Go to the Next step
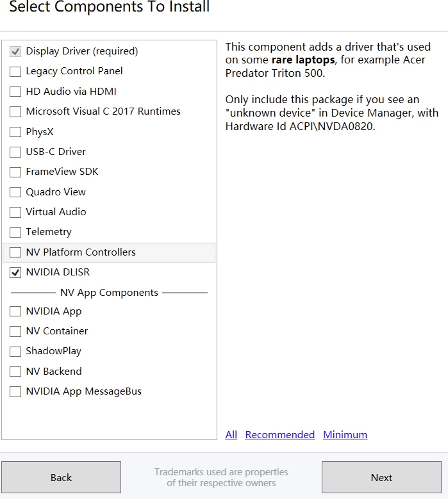 point(381,478)
